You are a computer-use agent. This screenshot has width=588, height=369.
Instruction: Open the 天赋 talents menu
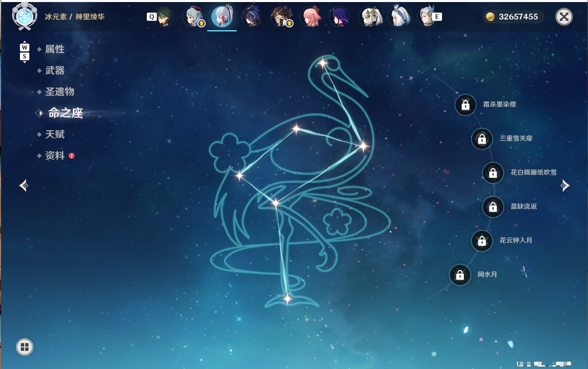(x=55, y=134)
